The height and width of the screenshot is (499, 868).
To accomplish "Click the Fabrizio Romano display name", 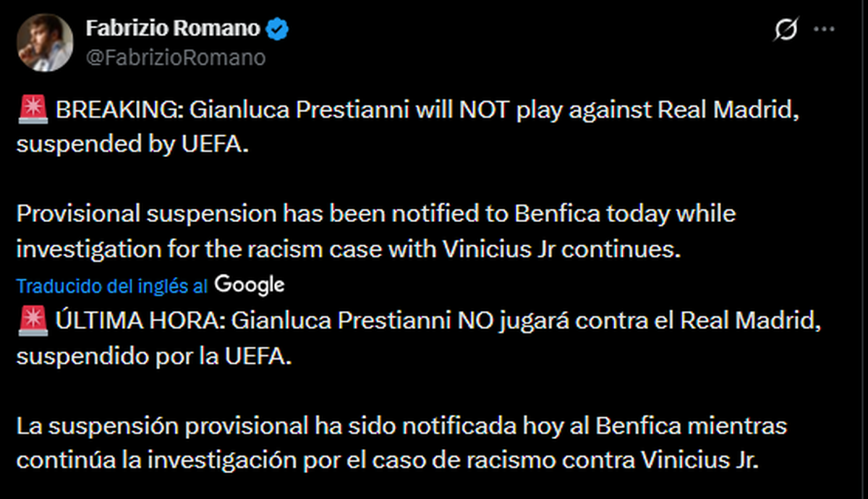I will (173, 29).
